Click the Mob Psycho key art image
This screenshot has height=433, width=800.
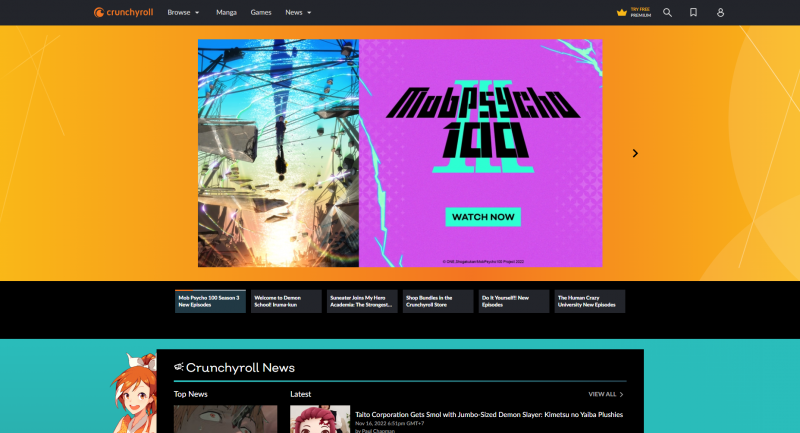(x=279, y=153)
